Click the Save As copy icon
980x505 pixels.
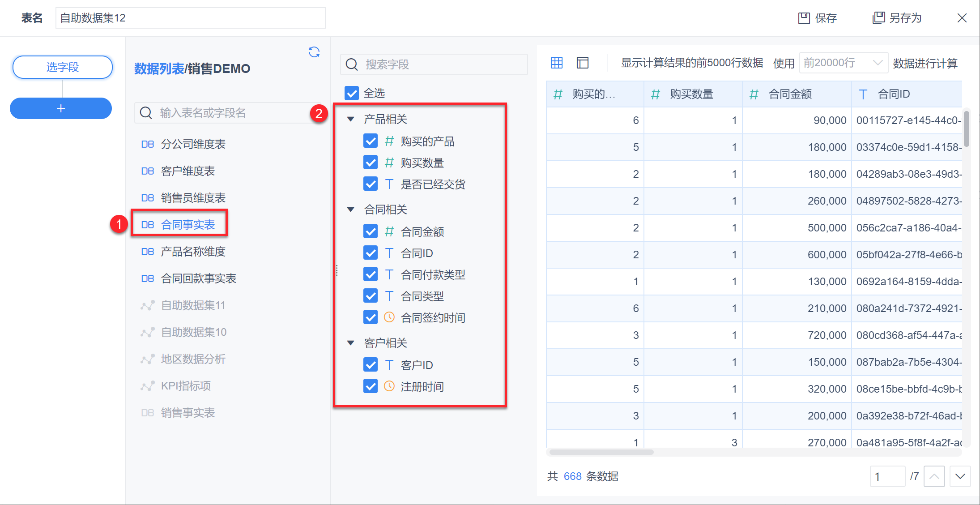click(878, 18)
